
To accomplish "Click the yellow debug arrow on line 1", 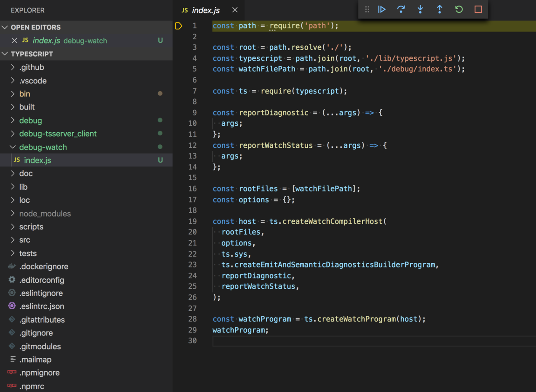I will (179, 25).
